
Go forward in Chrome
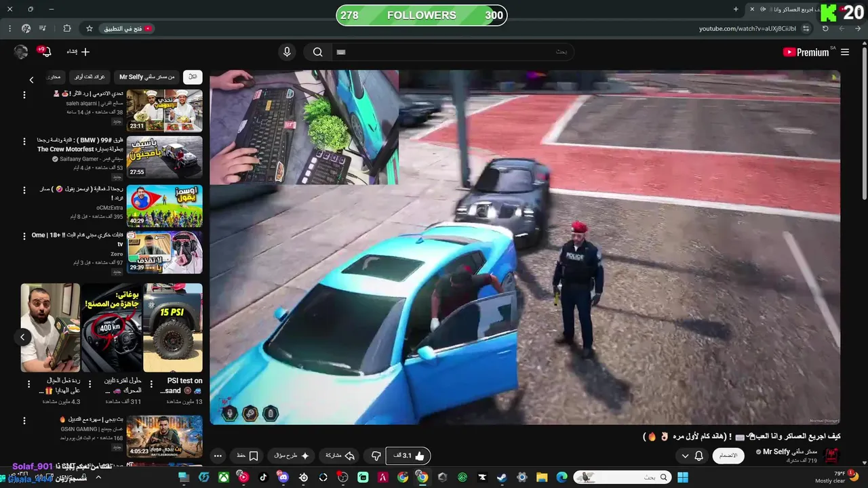[x=842, y=28]
